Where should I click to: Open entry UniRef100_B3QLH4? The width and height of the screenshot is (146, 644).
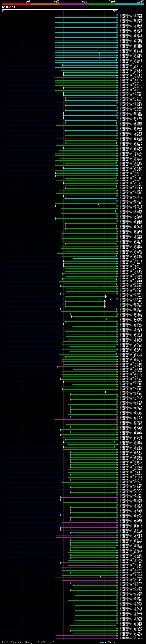[x=131, y=369]
